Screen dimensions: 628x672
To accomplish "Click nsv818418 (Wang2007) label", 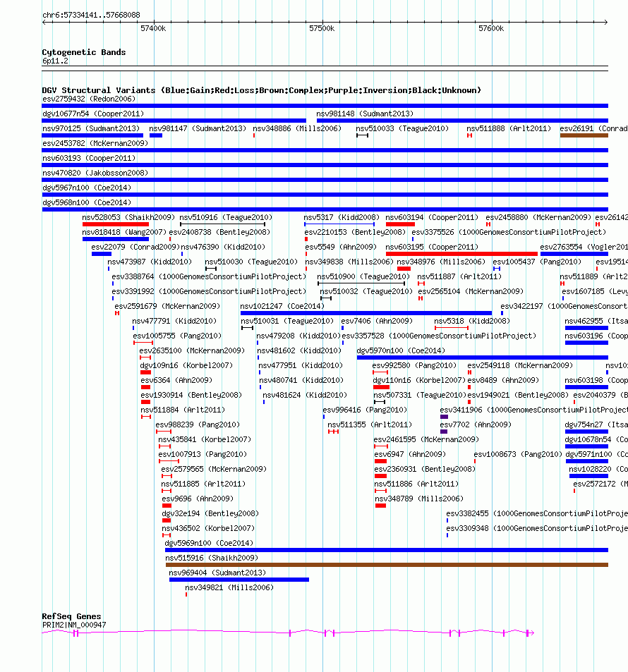I will coord(124,232).
